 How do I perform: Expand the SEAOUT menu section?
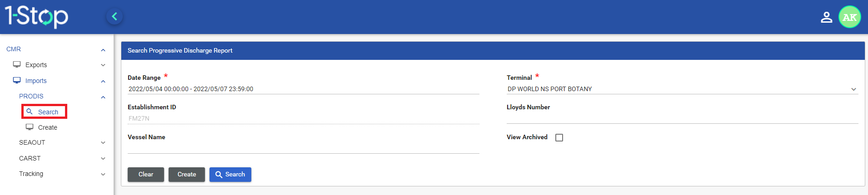point(103,142)
